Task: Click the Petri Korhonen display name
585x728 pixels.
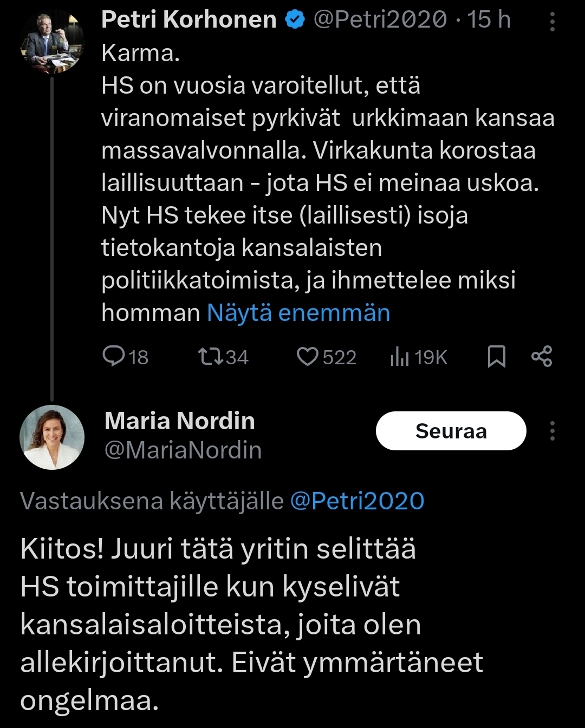Action: point(188,21)
